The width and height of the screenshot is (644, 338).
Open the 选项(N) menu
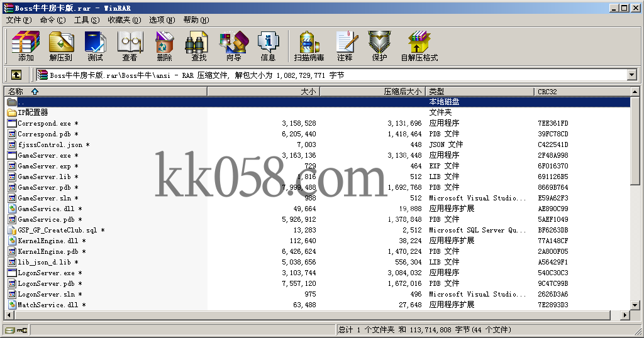click(x=162, y=19)
